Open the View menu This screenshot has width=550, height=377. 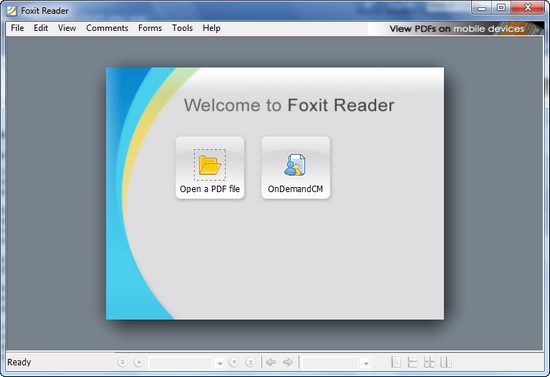point(67,28)
